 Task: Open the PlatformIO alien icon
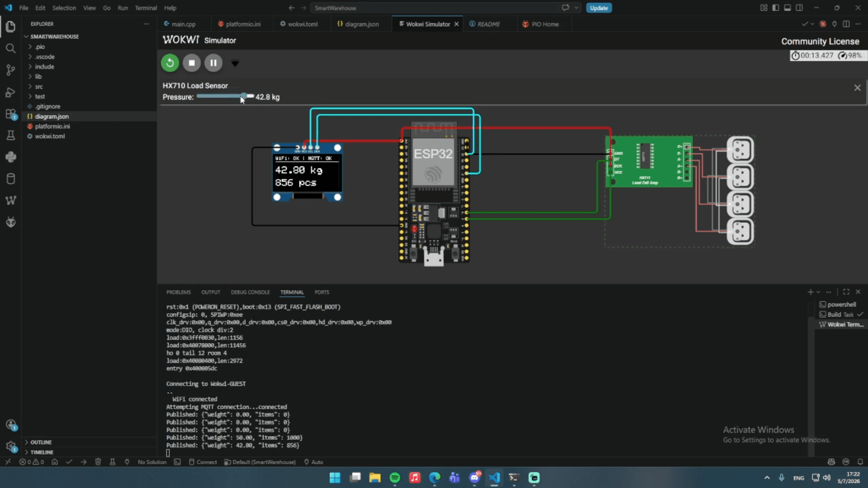tap(10, 222)
